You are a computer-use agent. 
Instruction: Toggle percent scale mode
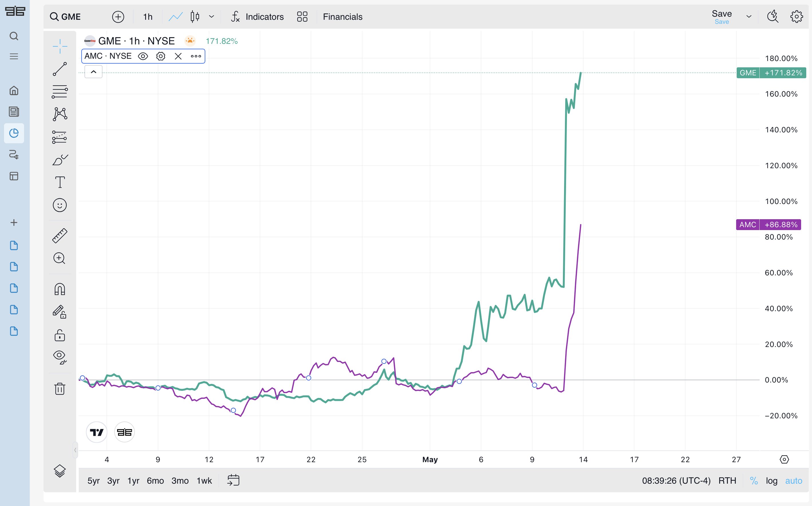(x=754, y=481)
